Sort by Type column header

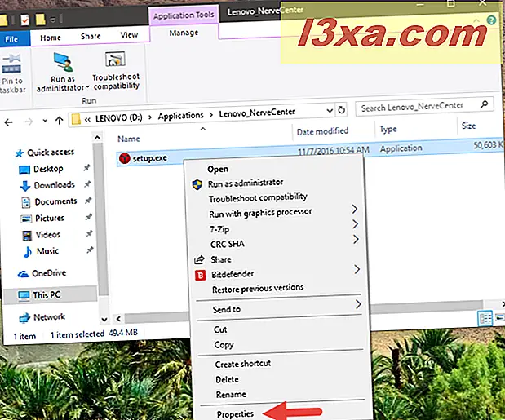388,129
